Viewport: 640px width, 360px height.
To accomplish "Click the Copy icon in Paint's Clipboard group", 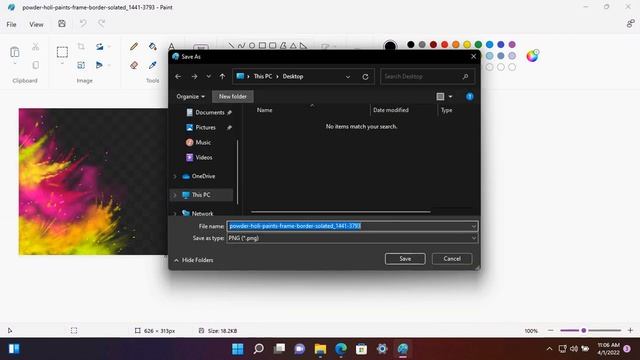I will [x=36, y=65].
